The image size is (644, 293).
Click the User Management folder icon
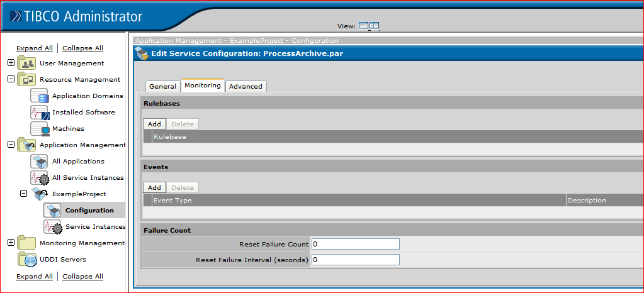(x=26, y=64)
